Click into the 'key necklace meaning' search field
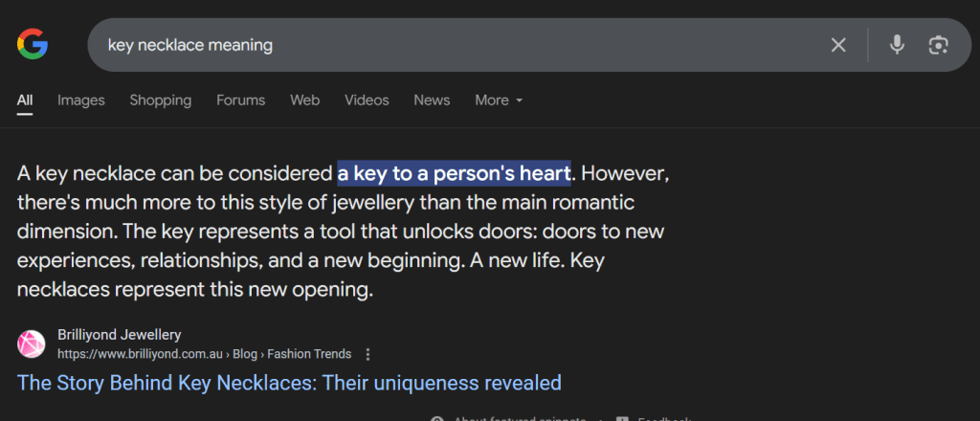The height and width of the screenshot is (421, 980). point(459,45)
